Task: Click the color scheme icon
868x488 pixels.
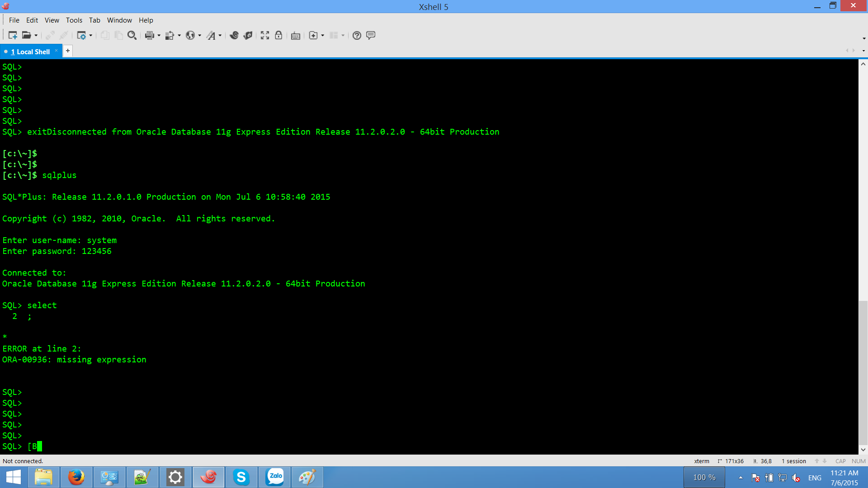Action: point(170,35)
